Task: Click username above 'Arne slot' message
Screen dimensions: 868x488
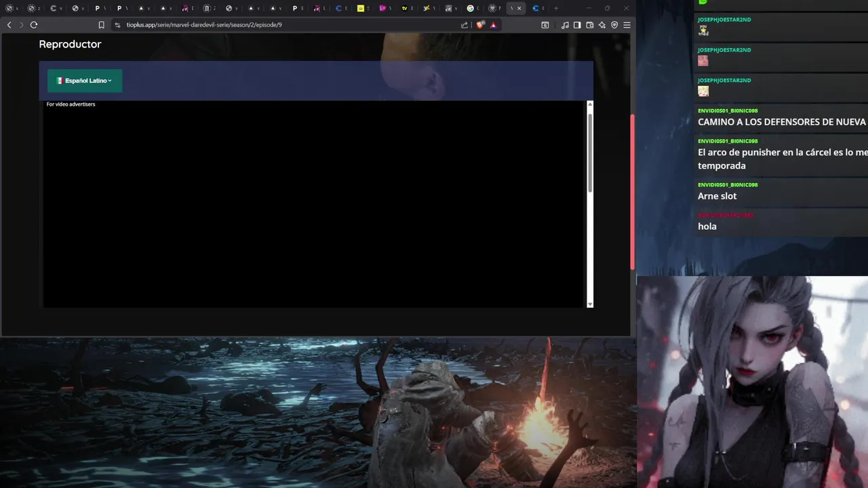Action: 728,185
